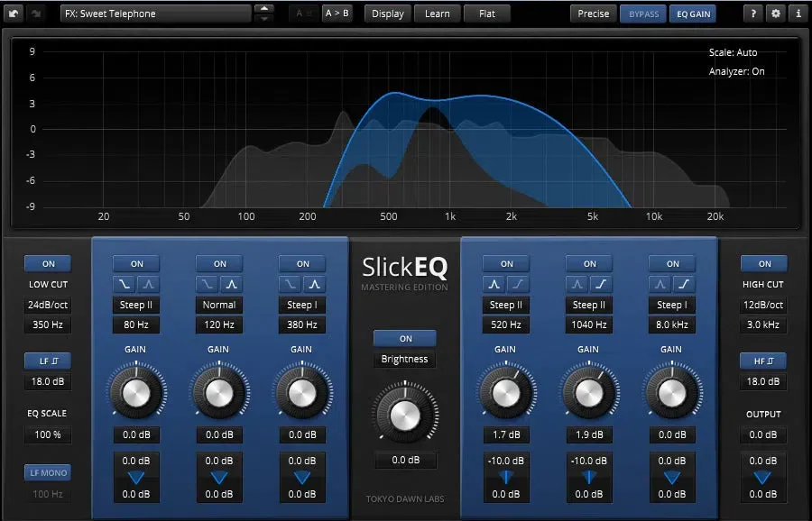Click the Scale: Auto display label
This screenshot has width=812, height=521.
[x=733, y=52]
